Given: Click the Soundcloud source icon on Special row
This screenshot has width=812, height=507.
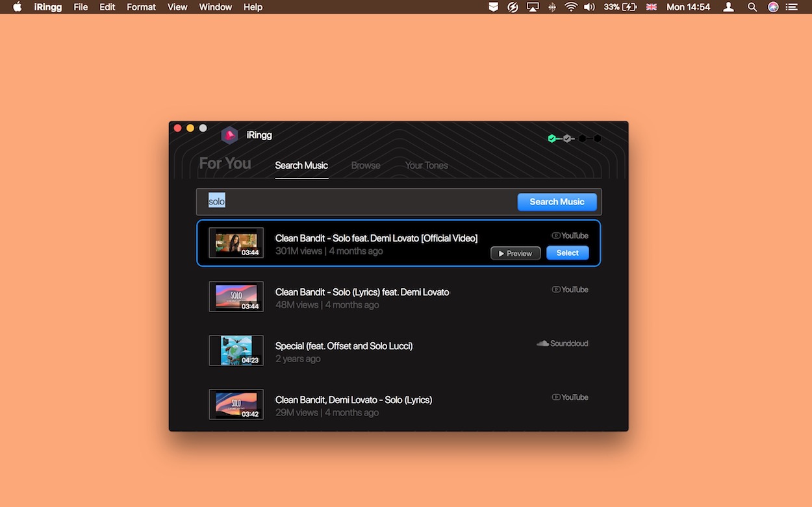Looking at the screenshot, I should pyautogui.click(x=542, y=343).
